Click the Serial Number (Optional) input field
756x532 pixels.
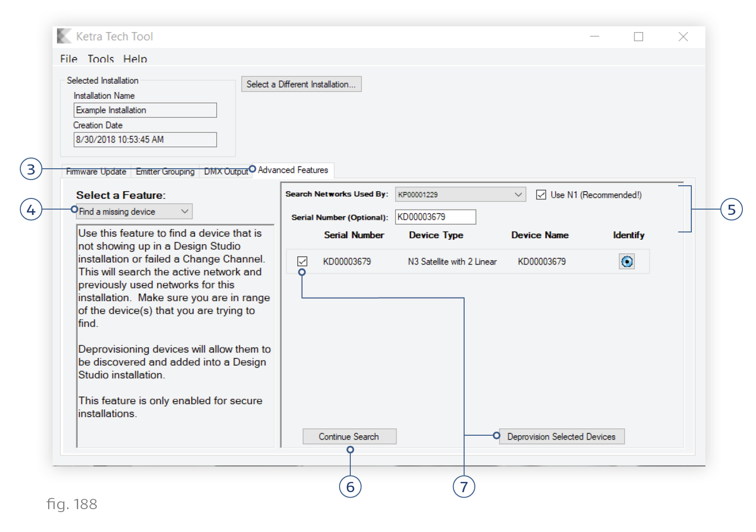pyautogui.click(x=435, y=217)
